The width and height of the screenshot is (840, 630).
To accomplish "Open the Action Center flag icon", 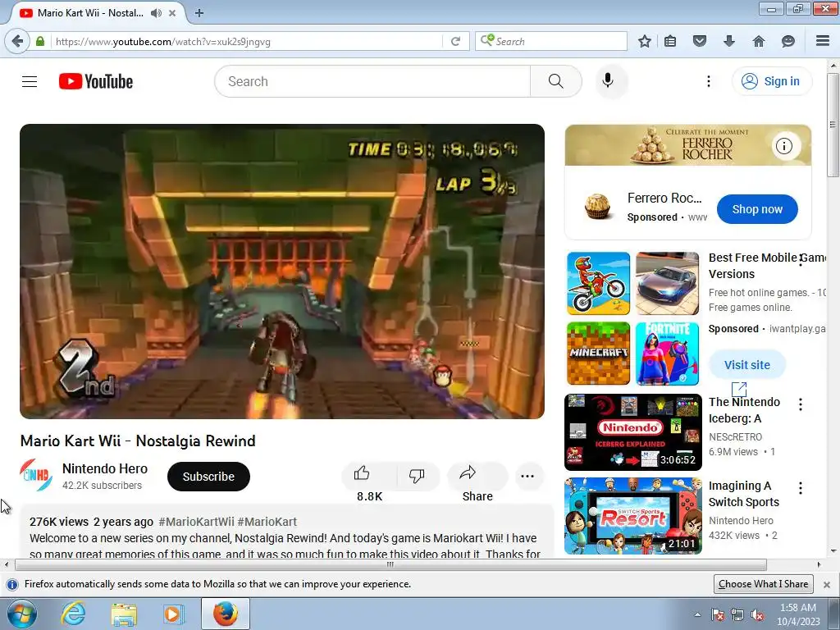I will tap(717, 615).
